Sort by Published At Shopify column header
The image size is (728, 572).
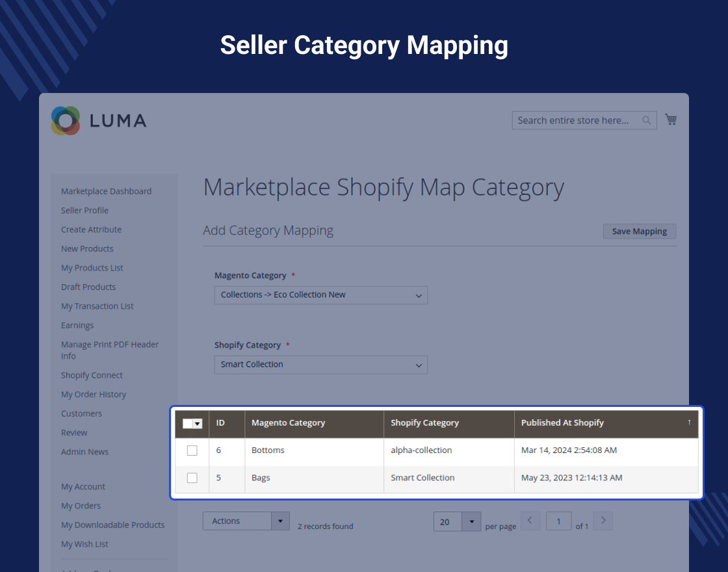[x=606, y=423]
